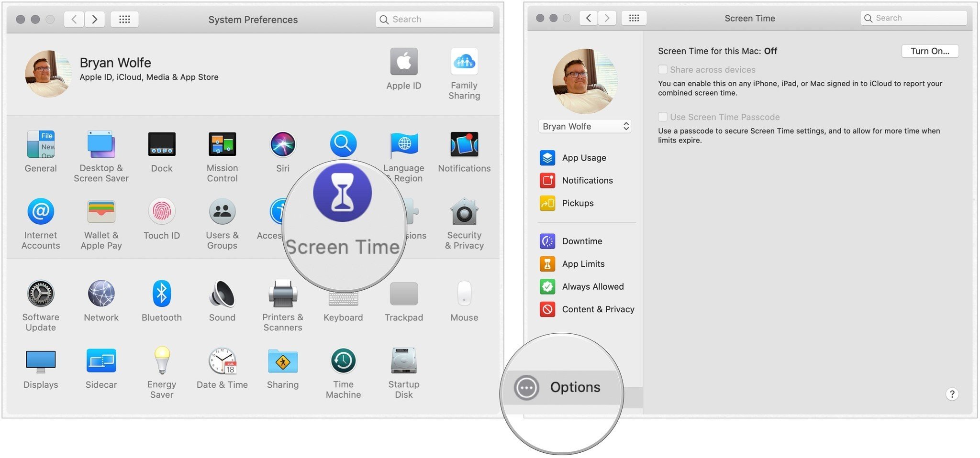
Task: Open the Bryan Wolfe user dropdown
Action: 585,126
